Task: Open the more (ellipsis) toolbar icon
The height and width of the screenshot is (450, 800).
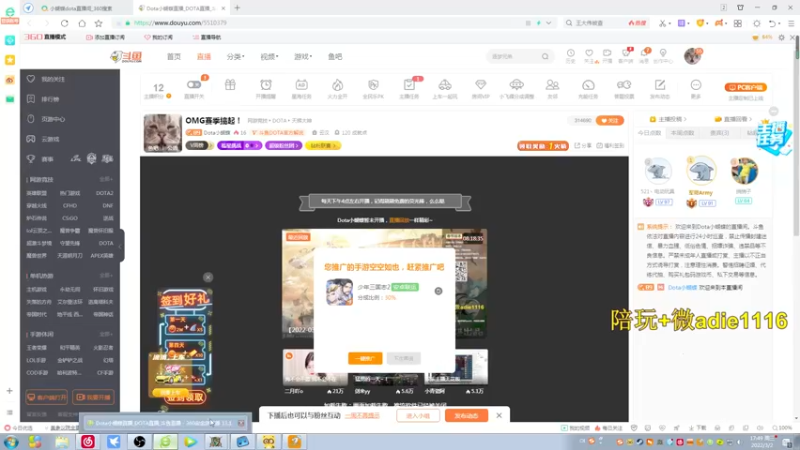Action: pos(696,85)
